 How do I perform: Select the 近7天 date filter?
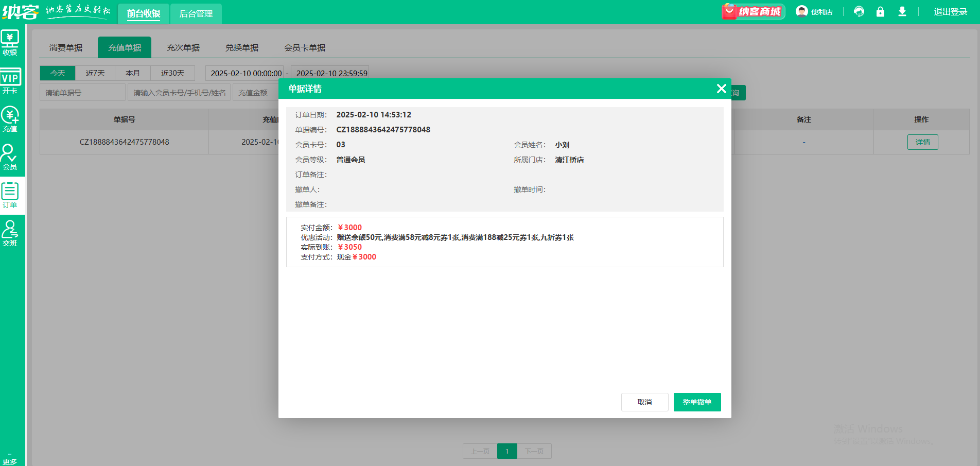95,73
